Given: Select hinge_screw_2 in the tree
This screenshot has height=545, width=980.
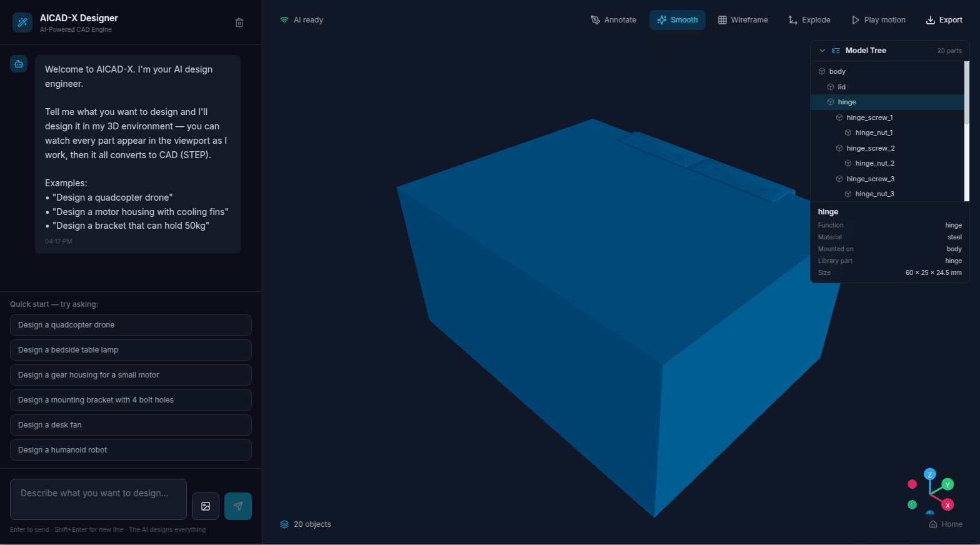Looking at the screenshot, I should click(887, 148).
